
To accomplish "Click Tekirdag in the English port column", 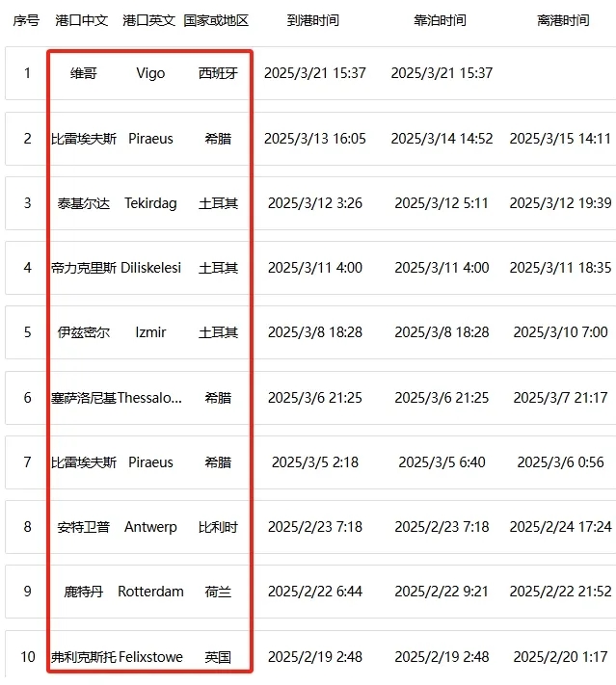I will pyautogui.click(x=150, y=203).
